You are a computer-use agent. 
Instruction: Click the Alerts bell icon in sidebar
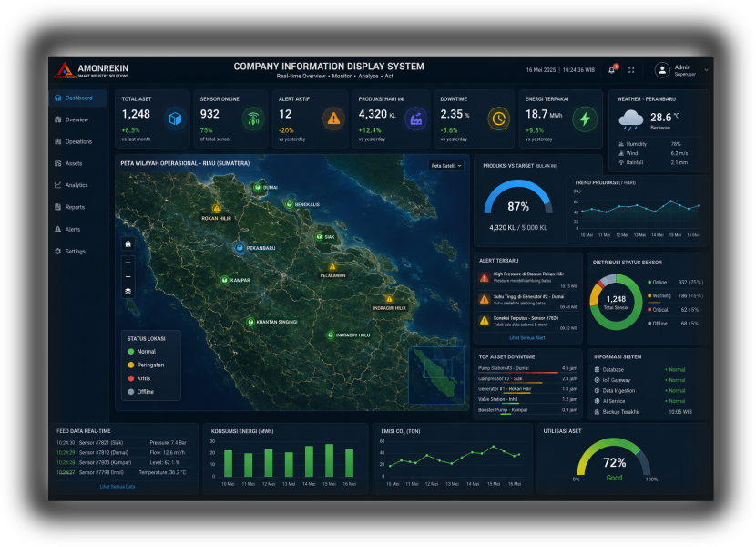tap(58, 230)
